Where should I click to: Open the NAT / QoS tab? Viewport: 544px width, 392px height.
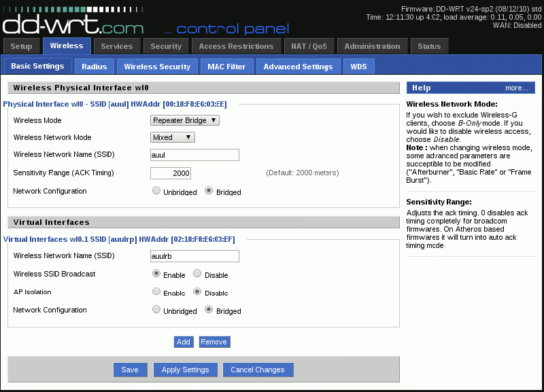(309, 46)
